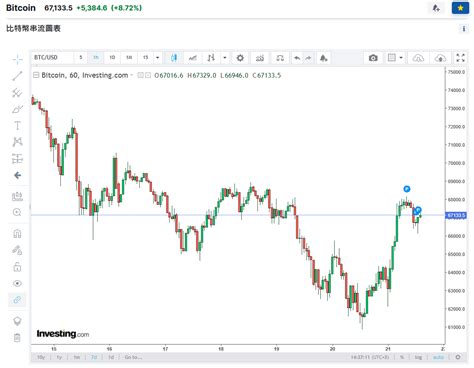Select the pitchfork drawing tool
The height and width of the screenshot is (368, 474).
click(17, 93)
